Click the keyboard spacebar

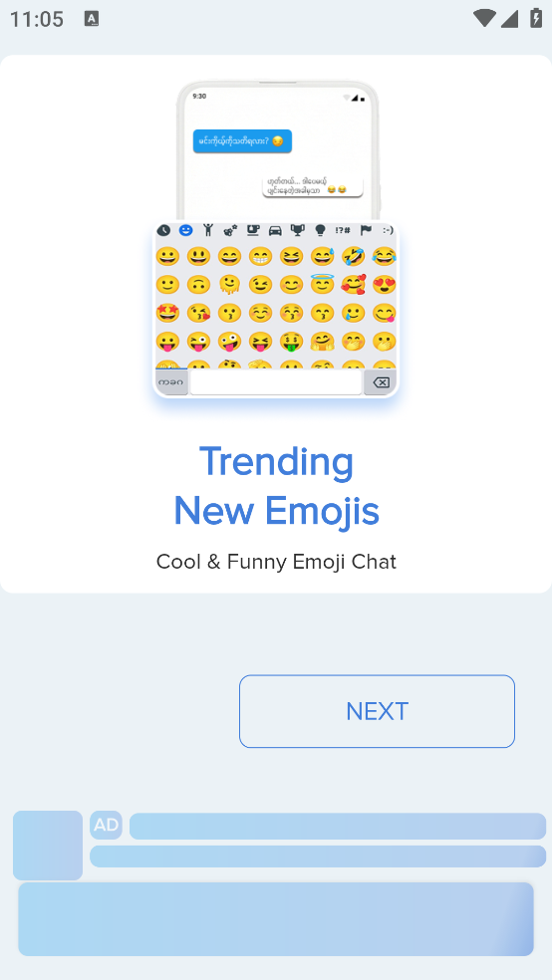pos(276,382)
